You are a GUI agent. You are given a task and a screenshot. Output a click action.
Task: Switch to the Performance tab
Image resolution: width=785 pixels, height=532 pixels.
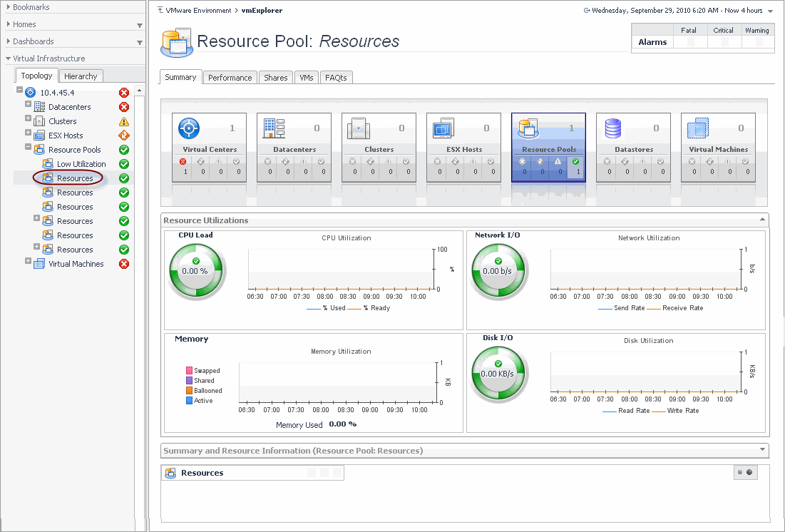230,78
